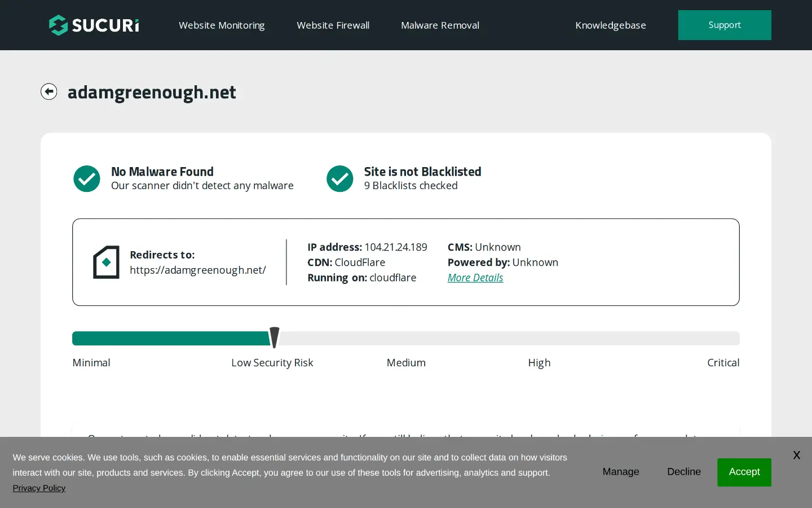The image size is (812, 508).
Task: Click the Site is not Blacklisted checkmark icon
Action: 340,178
